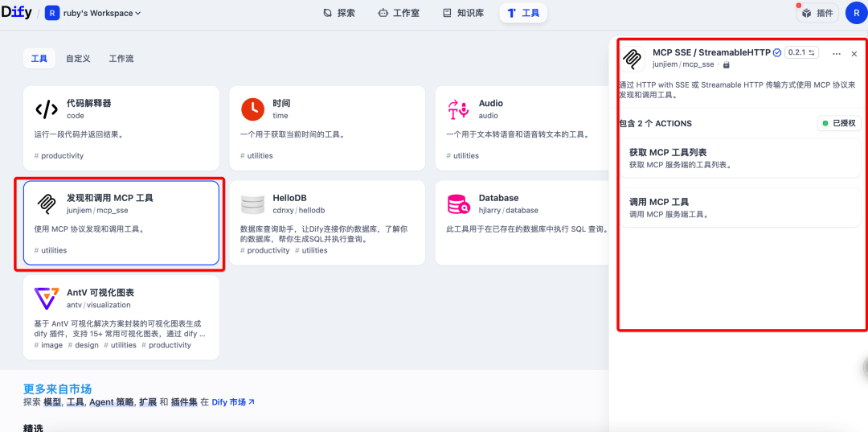This screenshot has width=868, height=432.
Task: Open the 0.2.1 version switcher
Action: click(801, 52)
